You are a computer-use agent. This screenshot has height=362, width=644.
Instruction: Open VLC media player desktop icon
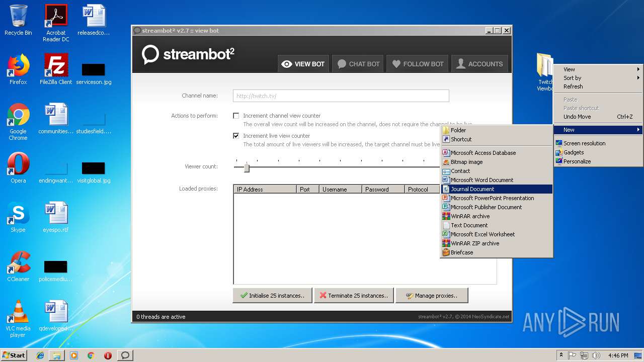(18, 319)
